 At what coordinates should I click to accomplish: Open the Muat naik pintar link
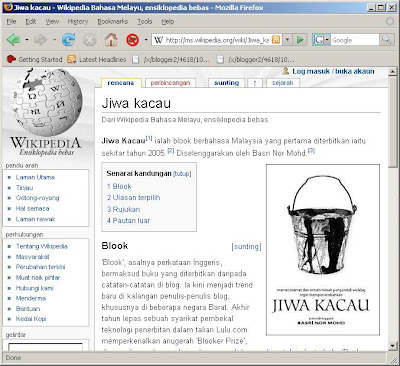(38, 278)
